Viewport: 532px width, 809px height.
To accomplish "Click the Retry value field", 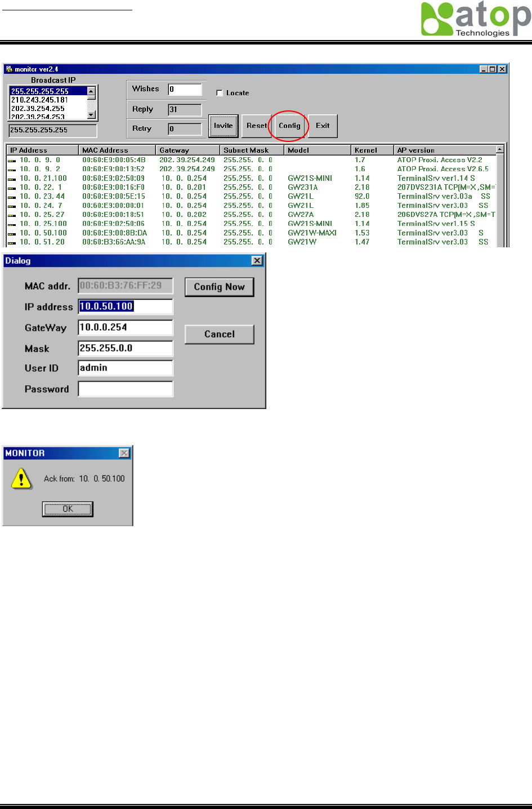I will [x=185, y=129].
